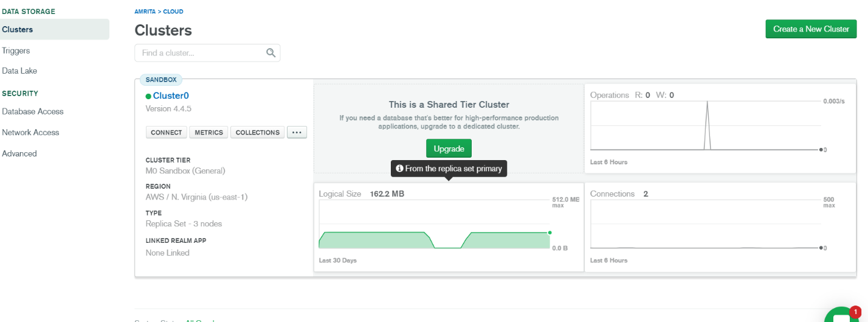This screenshot has width=868, height=322.
Task: Click CLOUD in the breadcrumb
Action: 173,12
